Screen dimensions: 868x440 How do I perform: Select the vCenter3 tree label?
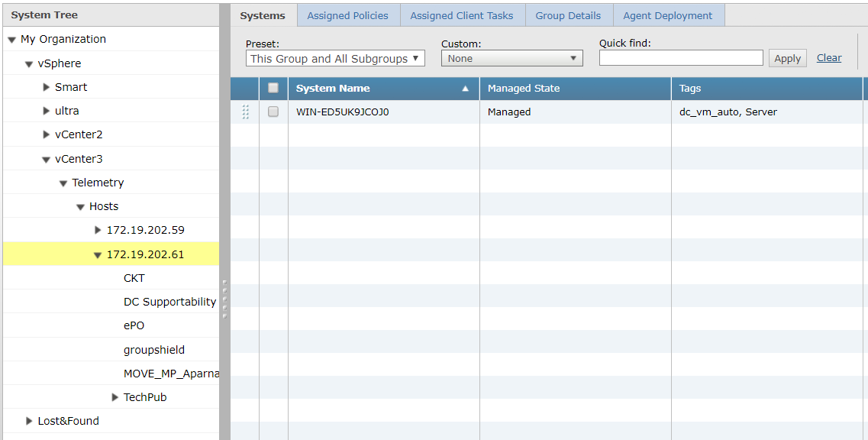pyautogui.click(x=79, y=159)
